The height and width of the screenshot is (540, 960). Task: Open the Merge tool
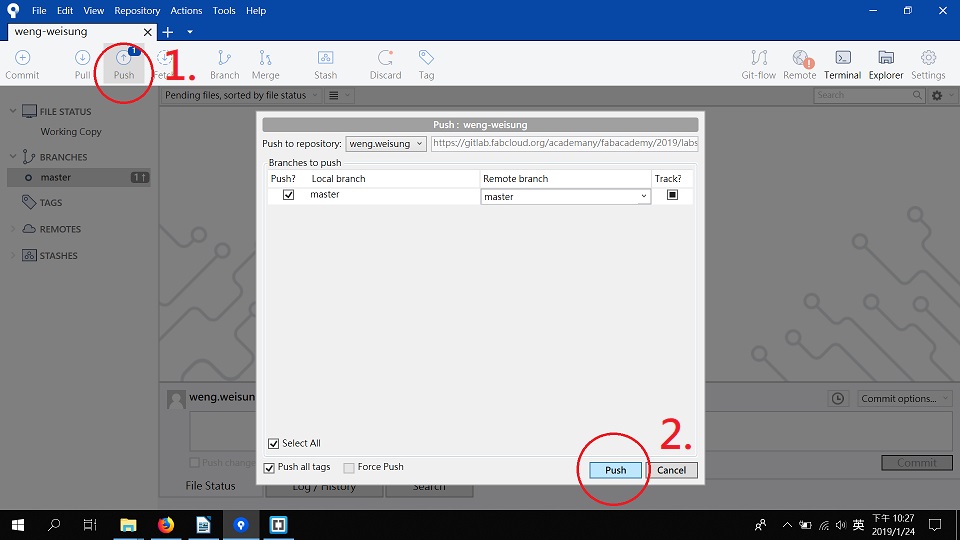pyautogui.click(x=265, y=64)
